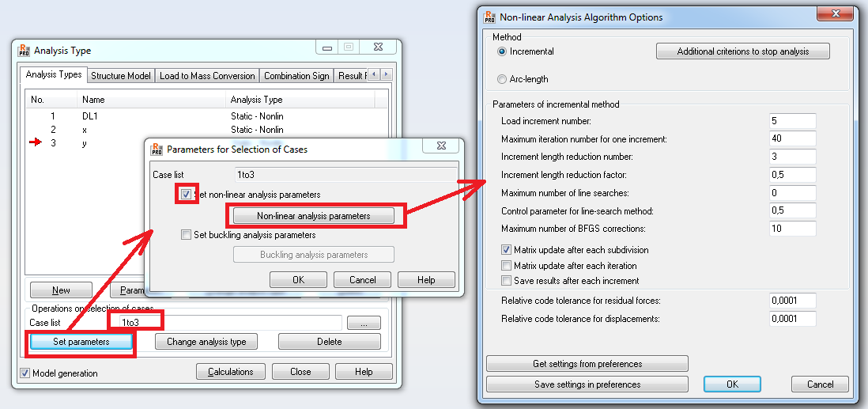Viewport: 868px width, 409px height.
Task: Click the Load increment number field
Action: tap(793, 121)
